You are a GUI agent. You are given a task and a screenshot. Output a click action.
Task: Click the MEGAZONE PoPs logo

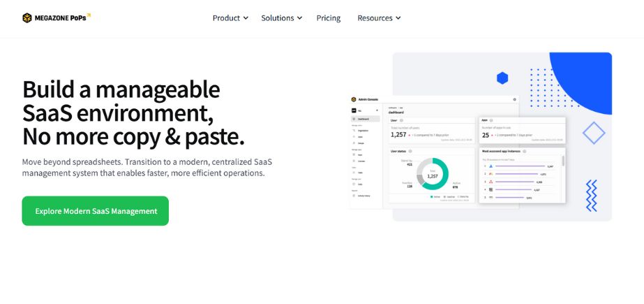[x=57, y=17]
